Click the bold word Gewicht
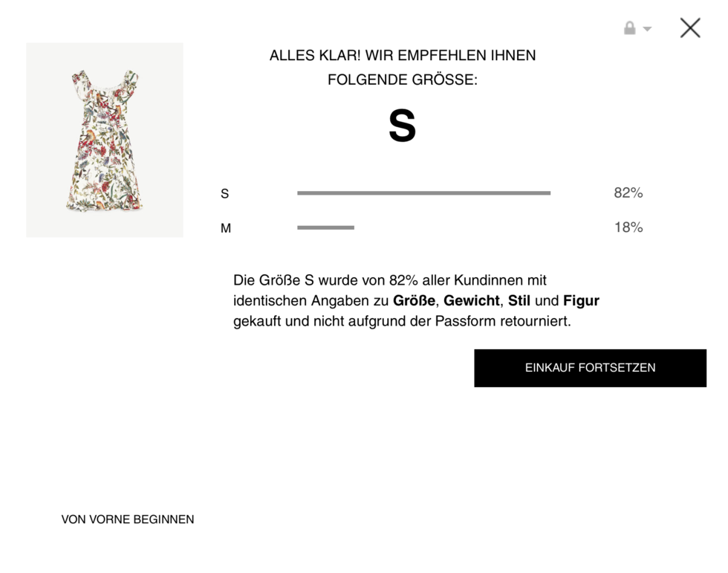Screen dimensions: 728x573 [x=472, y=300]
